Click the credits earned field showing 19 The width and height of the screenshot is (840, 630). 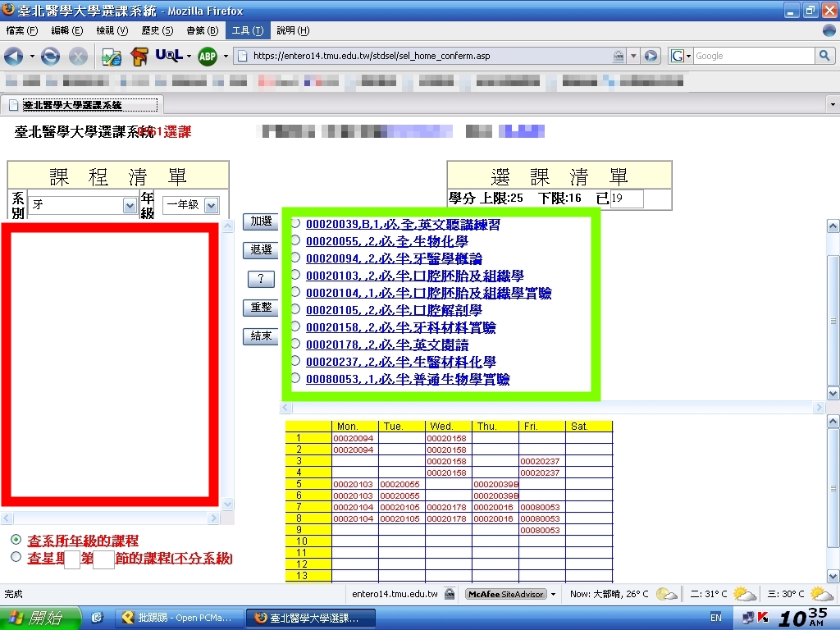627,199
